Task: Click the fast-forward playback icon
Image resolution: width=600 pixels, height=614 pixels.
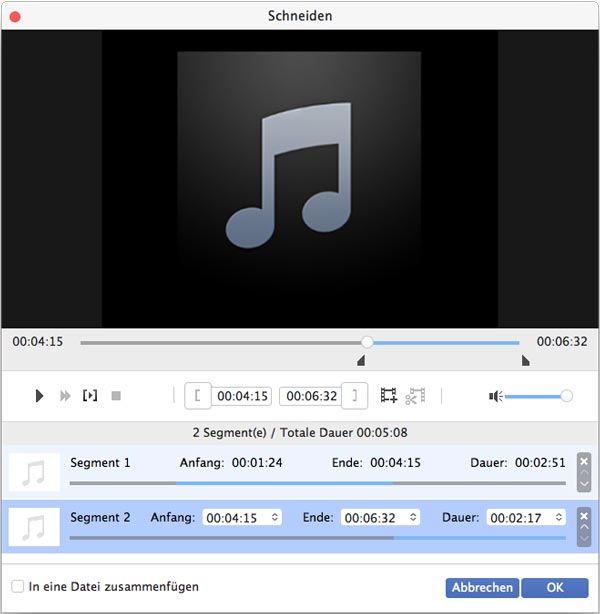Action: coord(65,396)
